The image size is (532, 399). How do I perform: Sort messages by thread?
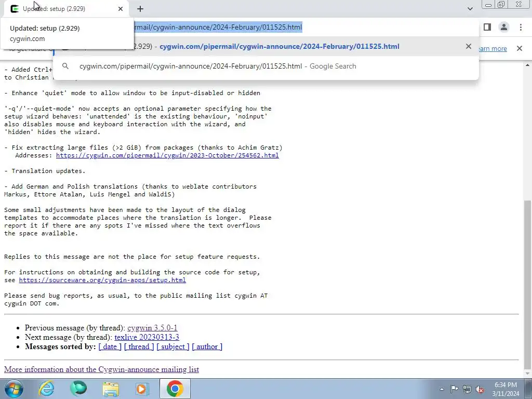(139, 347)
